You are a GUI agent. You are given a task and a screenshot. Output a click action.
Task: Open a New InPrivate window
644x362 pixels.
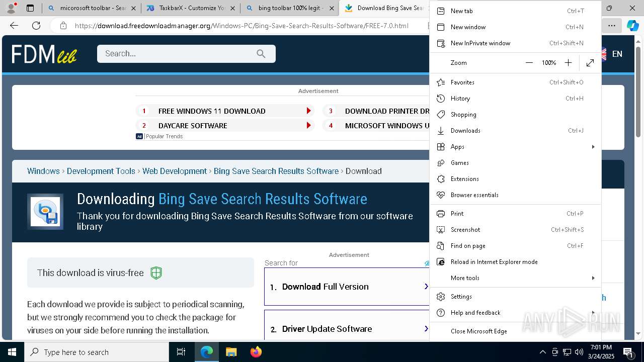pyautogui.click(x=515, y=43)
